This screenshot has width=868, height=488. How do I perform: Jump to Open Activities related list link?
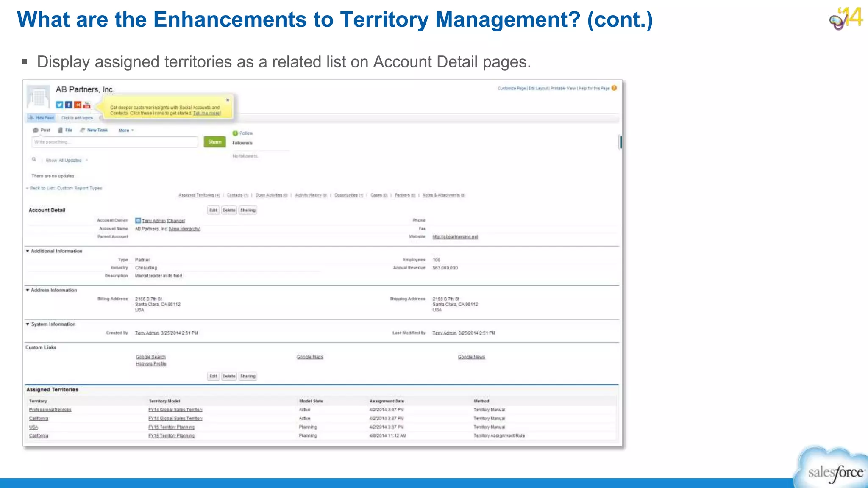(272, 195)
